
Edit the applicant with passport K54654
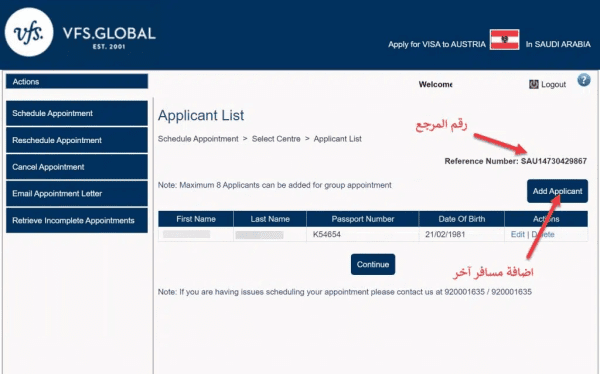click(x=517, y=234)
